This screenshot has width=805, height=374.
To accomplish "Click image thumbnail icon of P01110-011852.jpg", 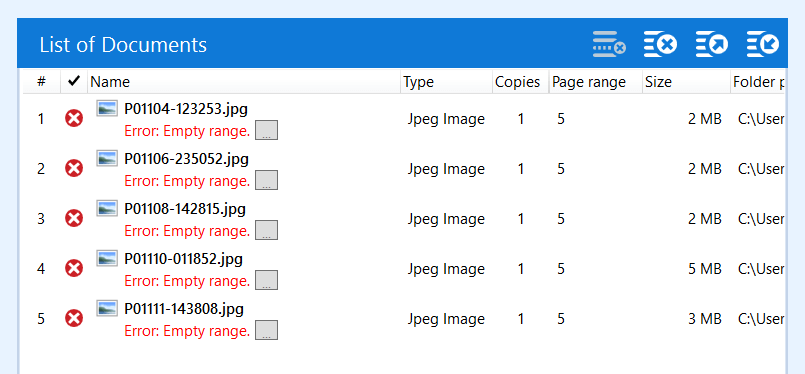I will pyautogui.click(x=107, y=258).
